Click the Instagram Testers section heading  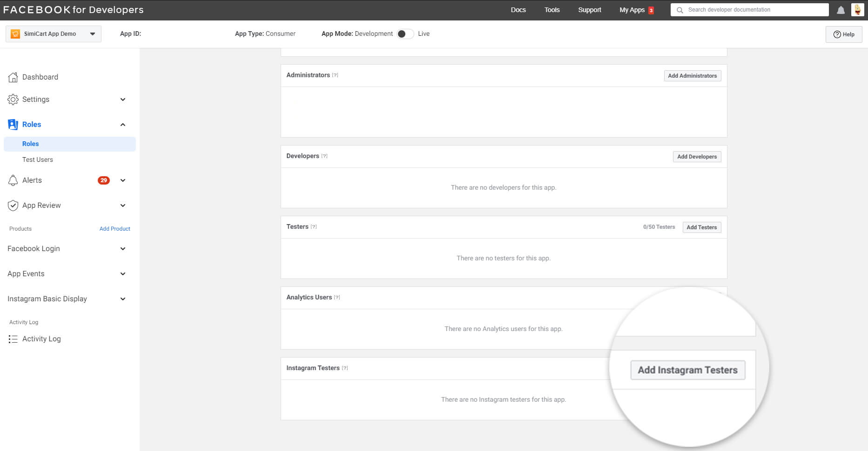(x=313, y=368)
